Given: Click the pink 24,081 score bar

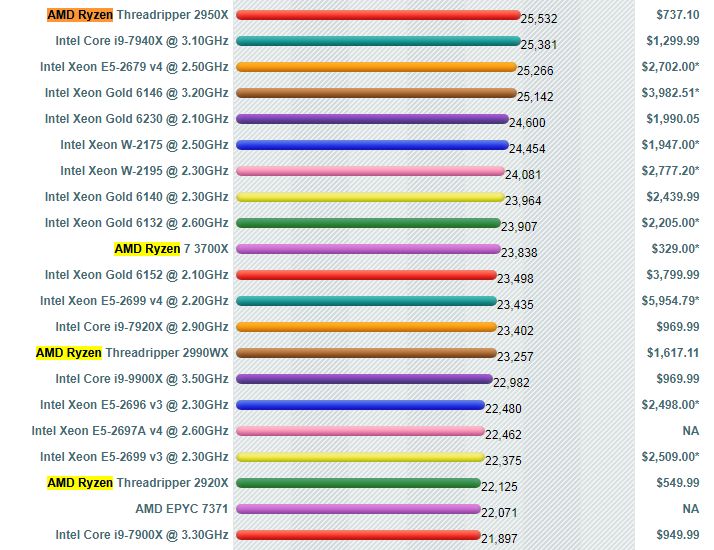Looking at the screenshot, I should (370, 171).
